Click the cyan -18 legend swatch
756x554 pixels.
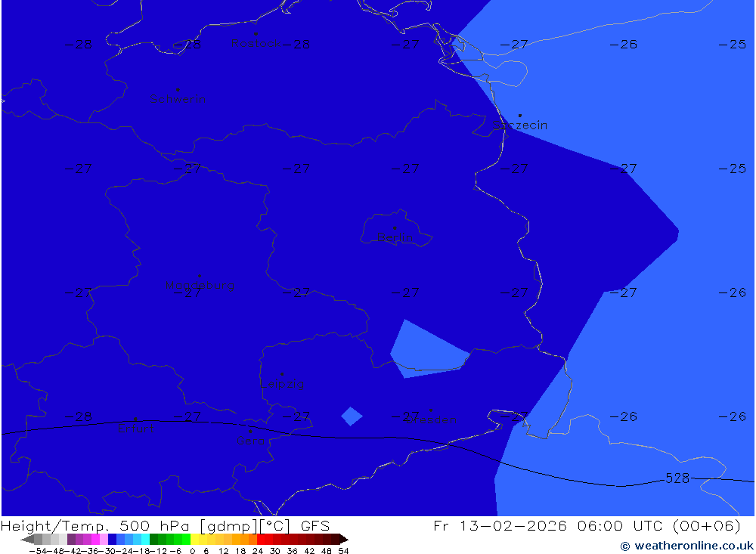point(146,539)
